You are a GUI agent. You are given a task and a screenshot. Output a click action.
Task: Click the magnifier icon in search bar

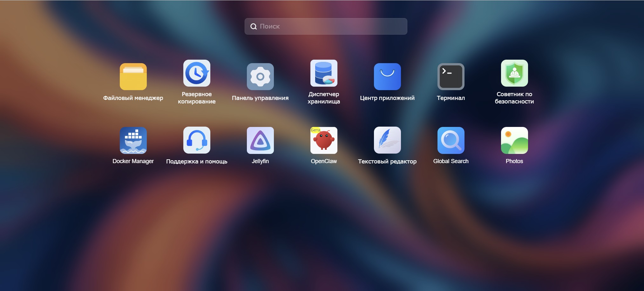pyautogui.click(x=254, y=26)
